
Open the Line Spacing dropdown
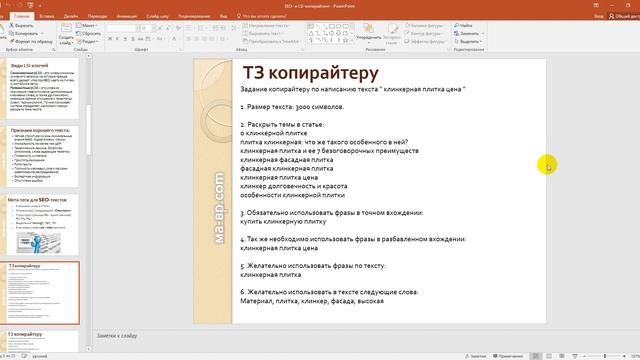[234, 28]
